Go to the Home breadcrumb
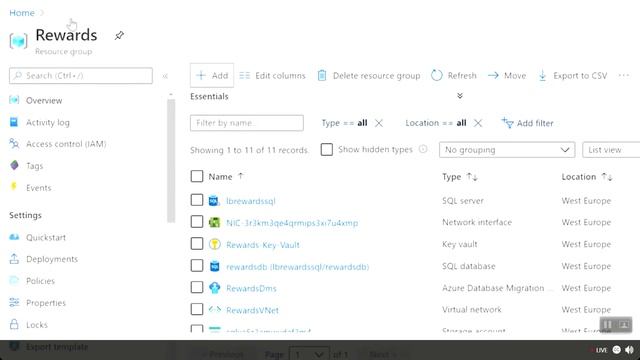Image resolution: width=640 pixels, height=360 pixels. (22, 13)
